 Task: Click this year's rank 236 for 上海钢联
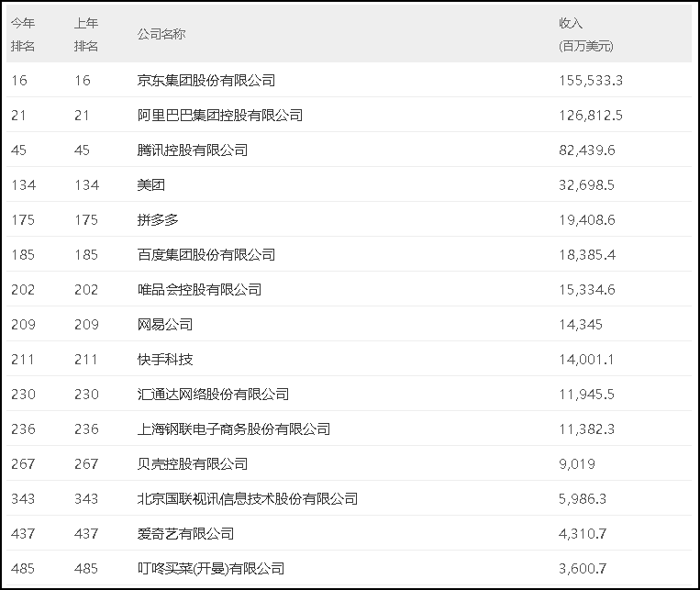pyautogui.click(x=23, y=429)
